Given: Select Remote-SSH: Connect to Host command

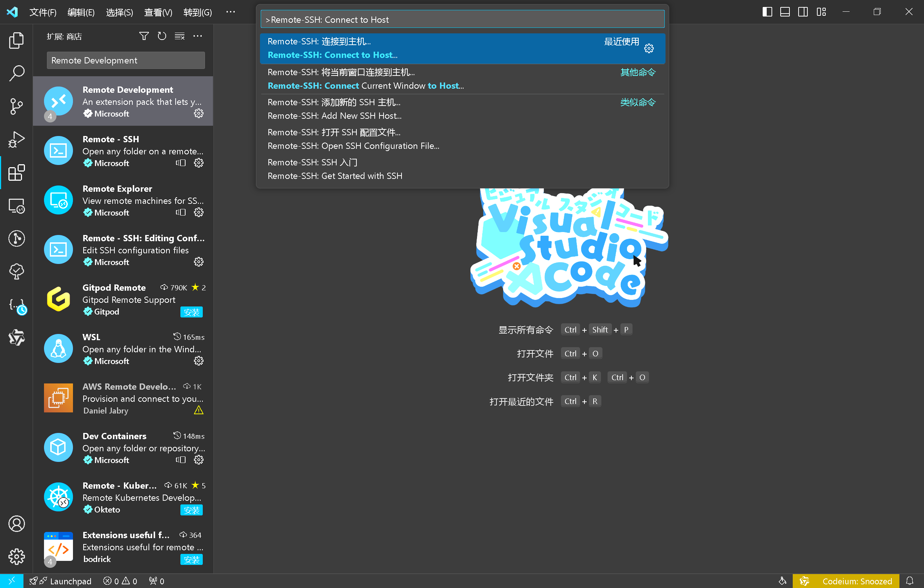Looking at the screenshot, I should click(462, 48).
